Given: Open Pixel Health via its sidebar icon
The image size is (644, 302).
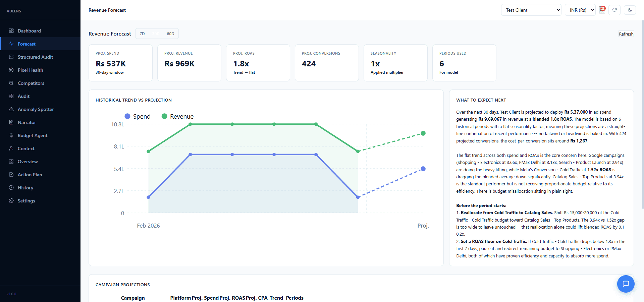Looking at the screenshot, I should click(x=11, y=70).
